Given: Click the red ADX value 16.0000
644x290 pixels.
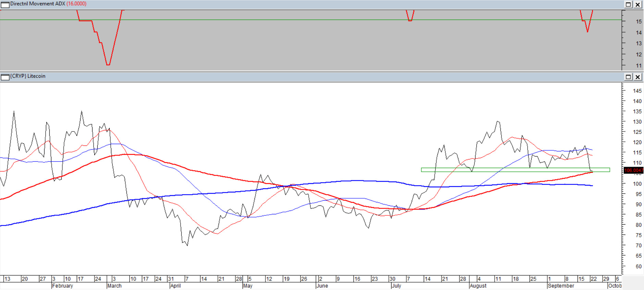Looking at the screenshot, I should pyautogui.click(x=76, y=4).
